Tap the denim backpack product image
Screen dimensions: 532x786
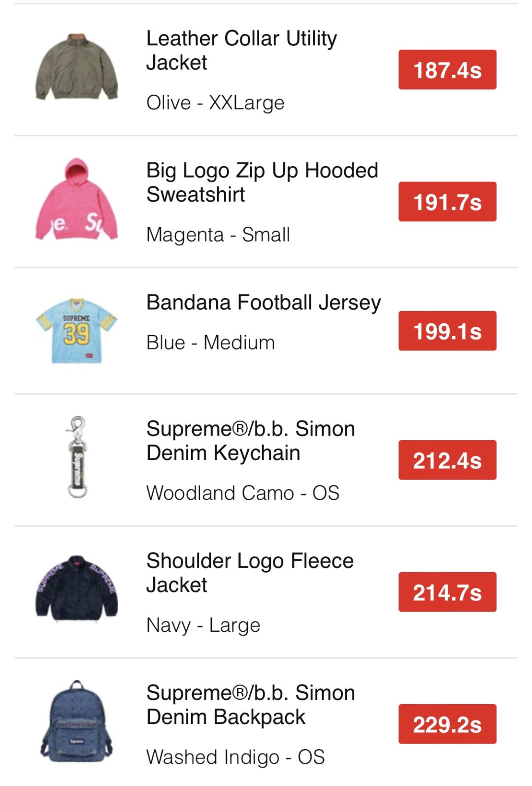pyautogui.click(x=76, y=721)
